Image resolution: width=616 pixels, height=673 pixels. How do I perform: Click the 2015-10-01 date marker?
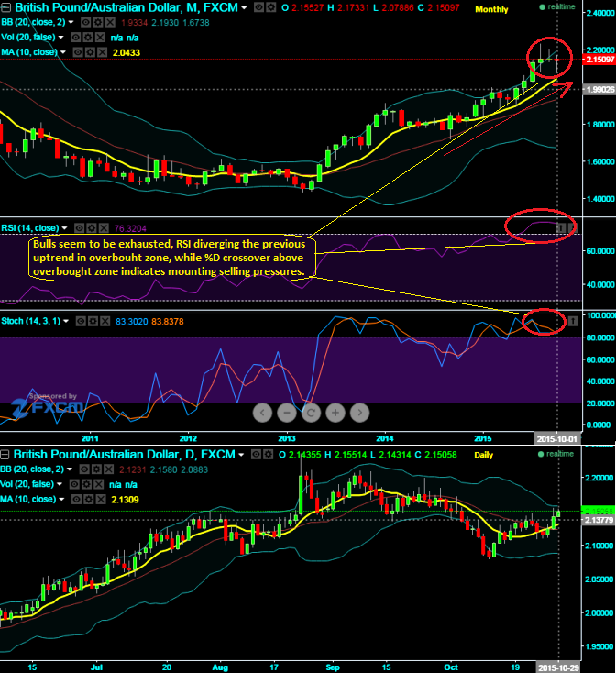[x=557, y=438]
